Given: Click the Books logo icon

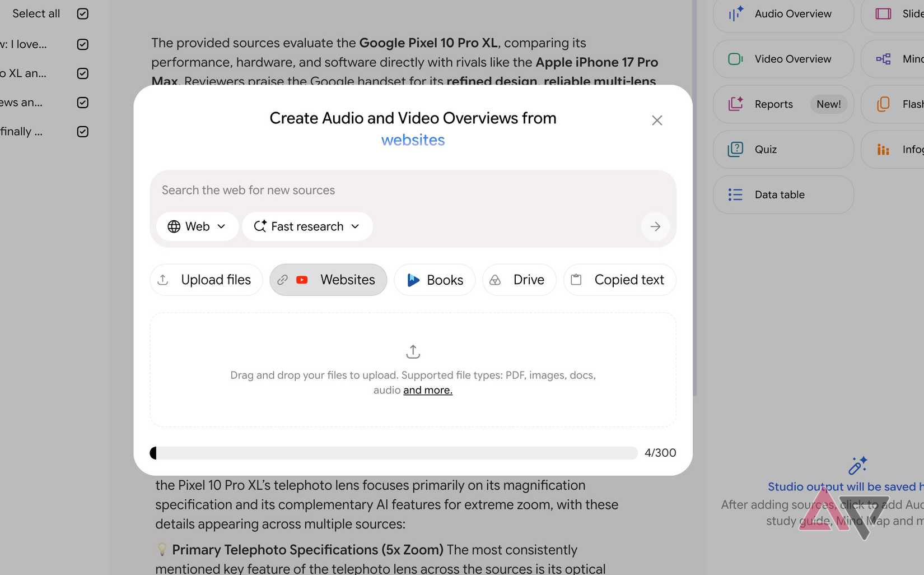Looking at the screenshot, I should (x=413, y=280).
